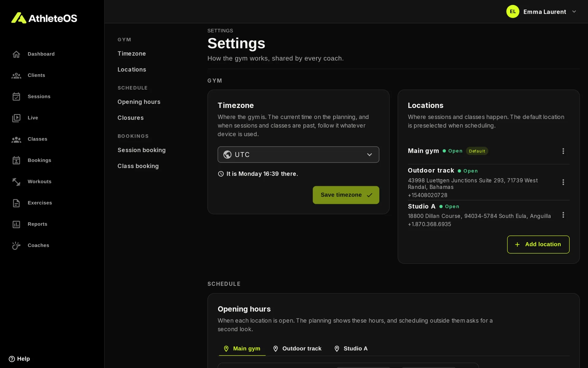Click phone number +15408020728

click(428, 195)
